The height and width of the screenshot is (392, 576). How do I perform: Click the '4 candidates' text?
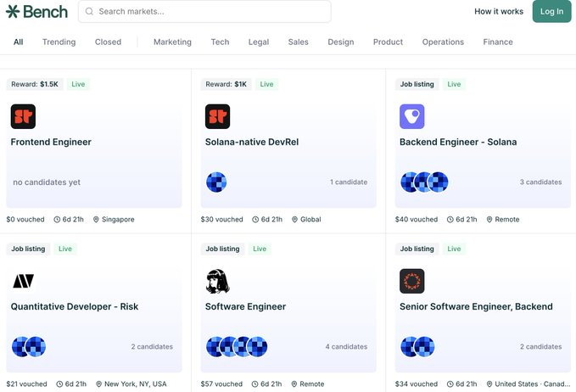pyautogui.click(x=346, y=346)
